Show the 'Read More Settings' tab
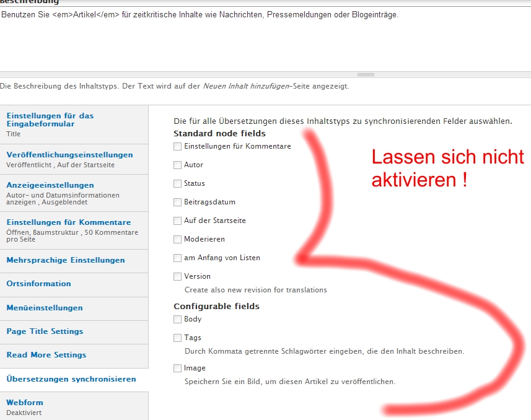 coord(46,355)
